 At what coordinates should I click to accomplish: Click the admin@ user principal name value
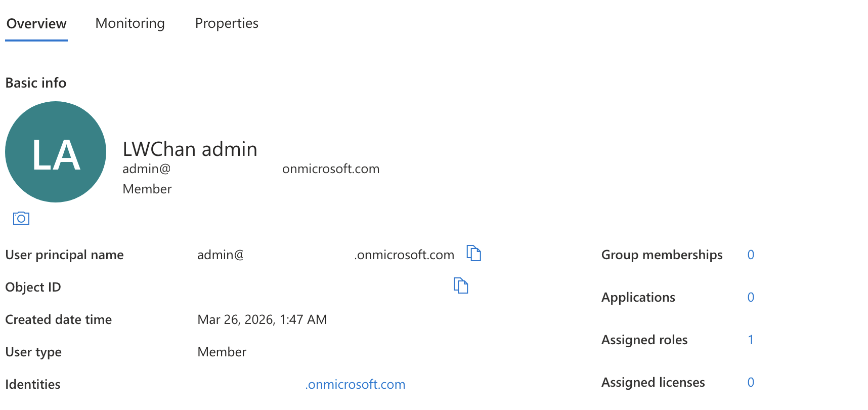pyautogui.click(x=326, y=255)
